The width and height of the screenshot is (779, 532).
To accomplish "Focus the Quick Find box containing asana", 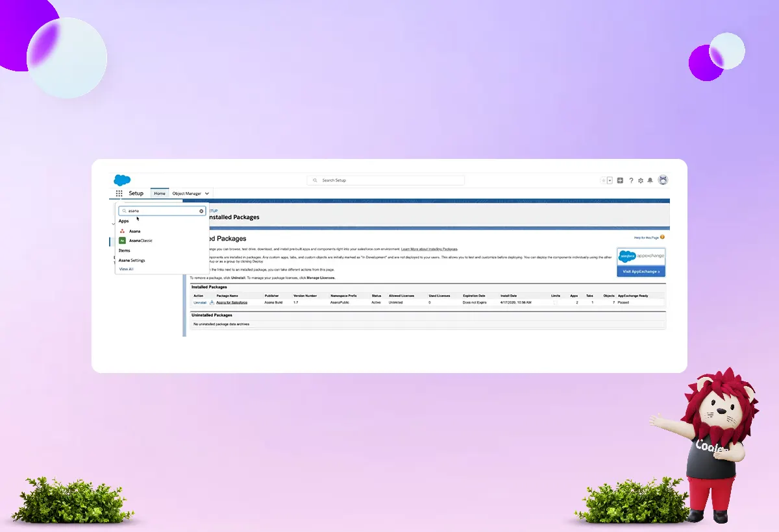I will point(162,211).
